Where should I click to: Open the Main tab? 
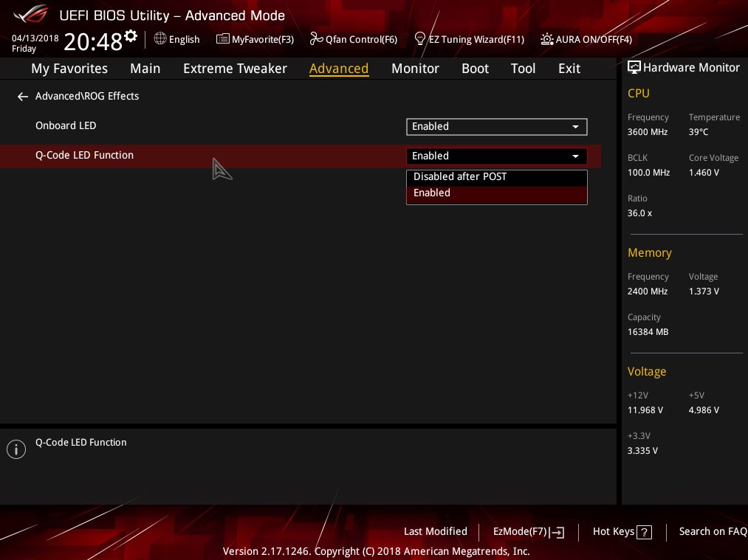(145, 69)
